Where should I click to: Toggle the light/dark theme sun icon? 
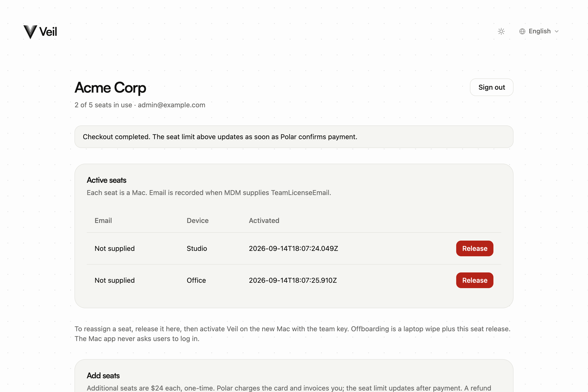[501, 31]
